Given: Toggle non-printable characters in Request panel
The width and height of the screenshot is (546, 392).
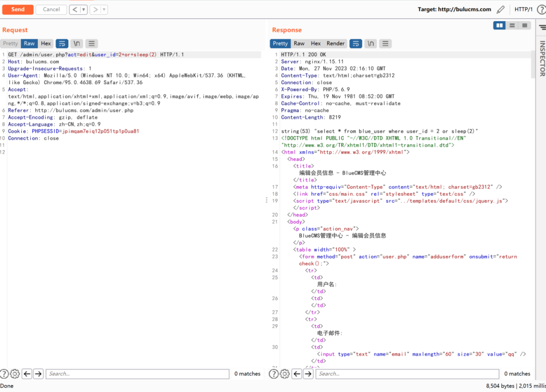Looking at the screenshot, I should point(77,43).
